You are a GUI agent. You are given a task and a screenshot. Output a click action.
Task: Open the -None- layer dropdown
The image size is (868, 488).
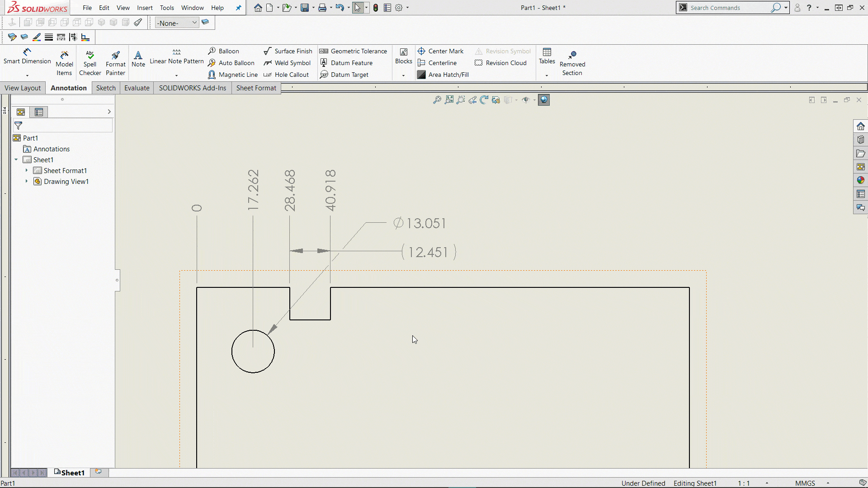(x=177, y=23)
